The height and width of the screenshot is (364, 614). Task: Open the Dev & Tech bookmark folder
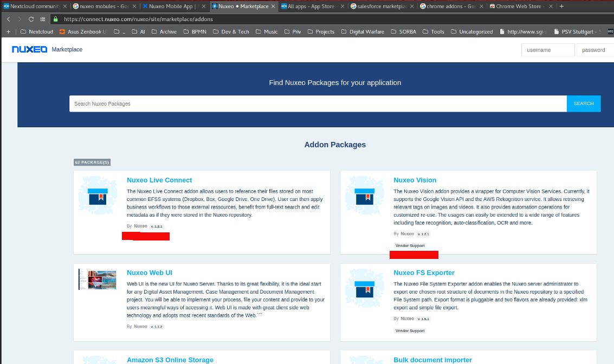(x=231, y=32)
